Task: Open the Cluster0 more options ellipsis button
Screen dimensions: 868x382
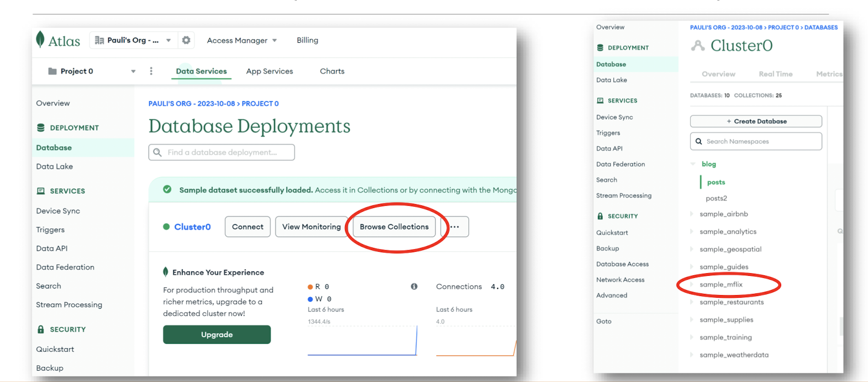Action: [455, 227]
